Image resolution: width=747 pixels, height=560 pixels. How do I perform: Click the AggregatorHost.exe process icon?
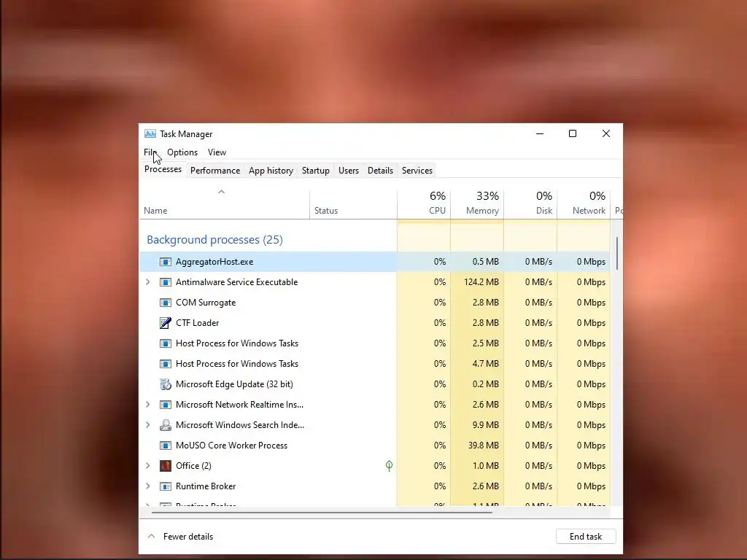point(166,262)
